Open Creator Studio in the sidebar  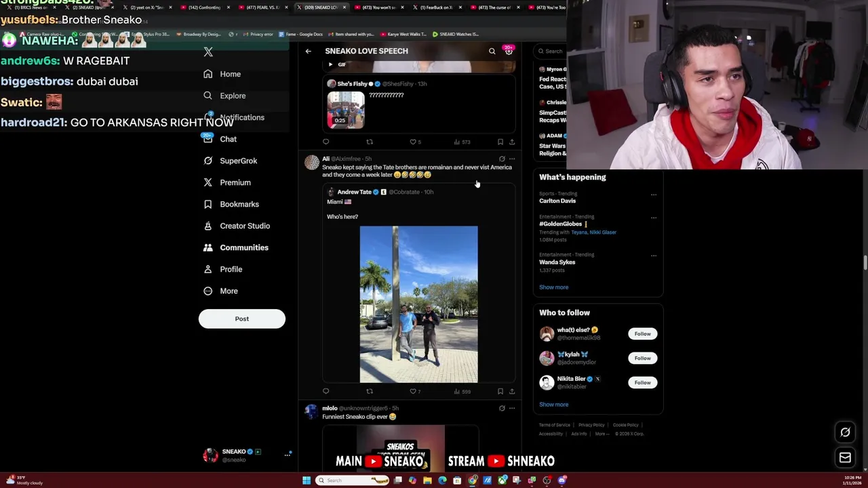[236, 226]
